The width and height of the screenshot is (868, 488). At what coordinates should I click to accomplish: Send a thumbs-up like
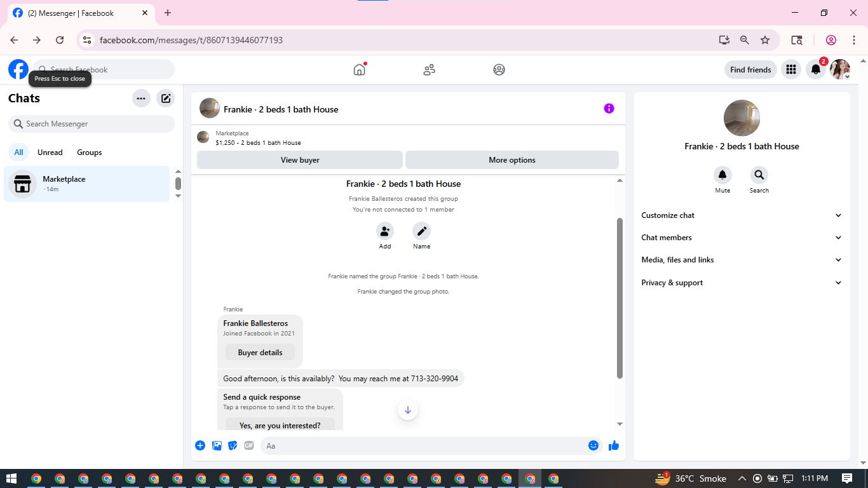(x=614, y=445)
